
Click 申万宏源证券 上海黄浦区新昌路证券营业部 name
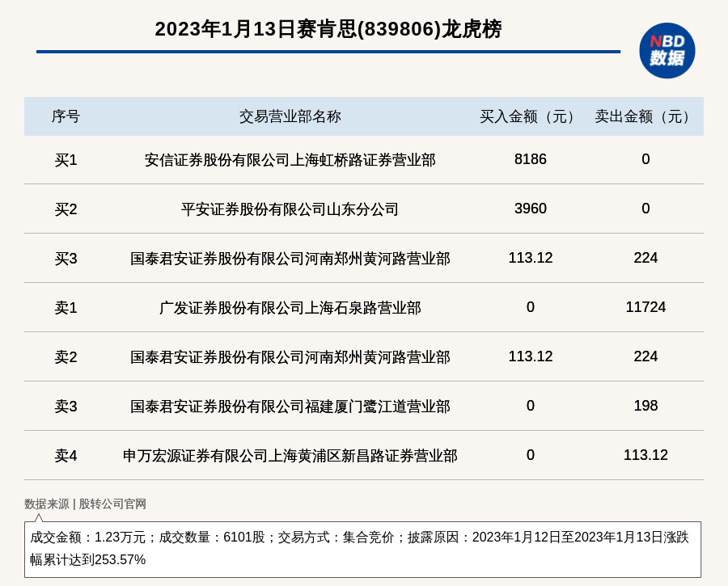click(290, 456)
